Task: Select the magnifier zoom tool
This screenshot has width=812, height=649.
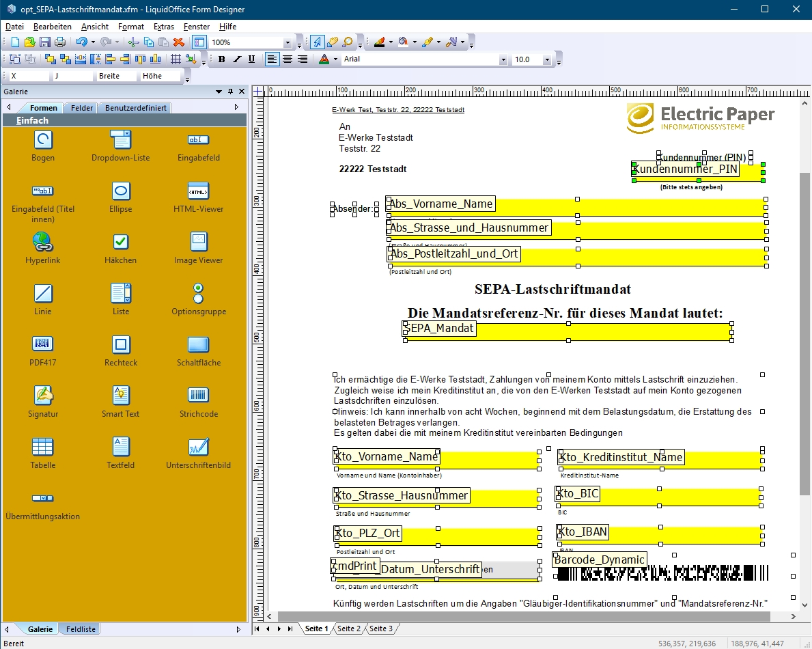Action: click(x=348, y=42)
